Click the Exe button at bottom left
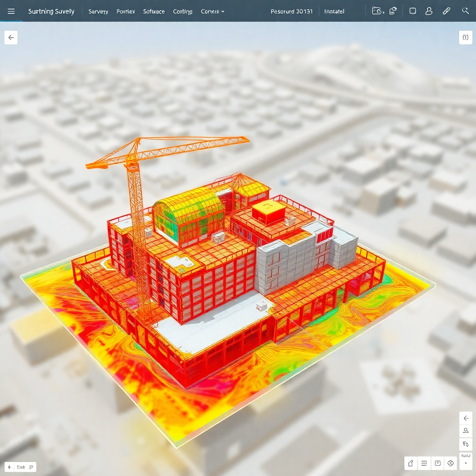The image size is (476, 476). pyautogui.click(x=21, y=467)
